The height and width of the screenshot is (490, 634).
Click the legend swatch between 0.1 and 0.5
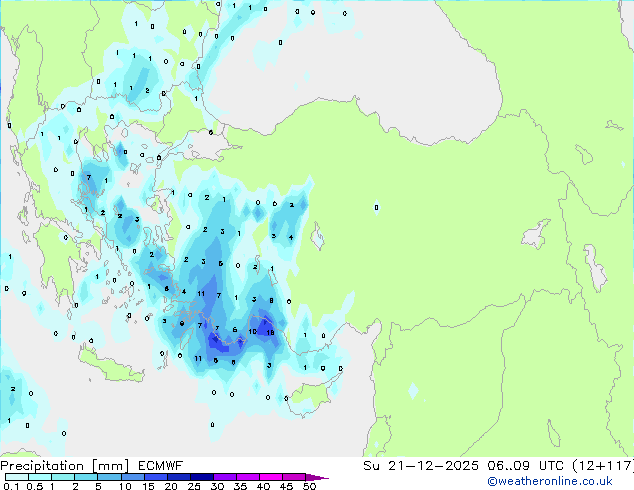tap(17, 477)
